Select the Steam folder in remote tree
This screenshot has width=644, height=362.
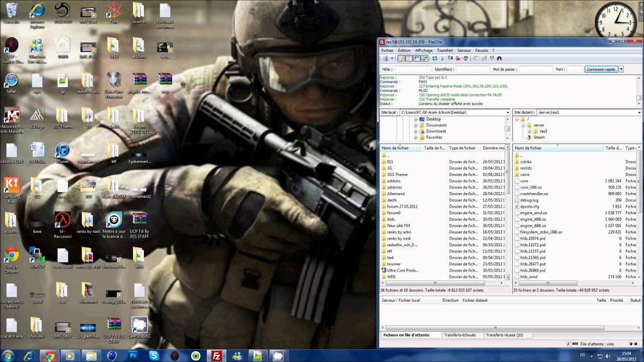point(539,137)
